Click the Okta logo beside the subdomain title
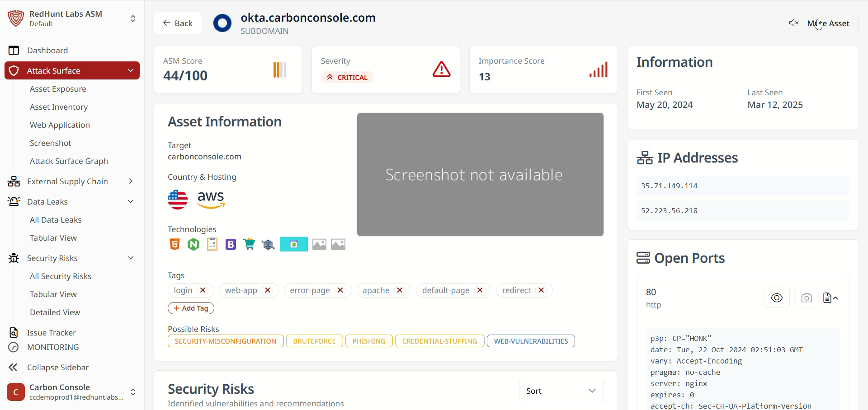Viewport: 868px width, 410px height. click(x=222, y=23)
